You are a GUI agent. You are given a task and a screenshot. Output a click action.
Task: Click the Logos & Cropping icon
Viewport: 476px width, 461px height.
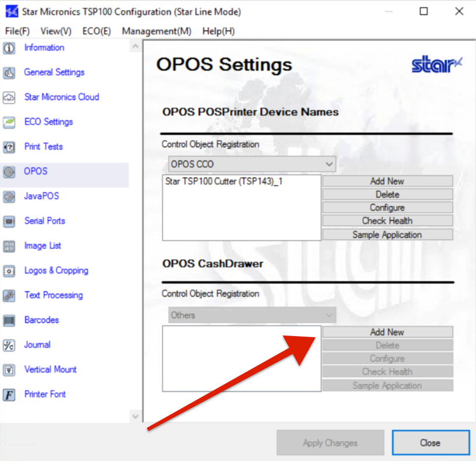[x=9, y=271]
